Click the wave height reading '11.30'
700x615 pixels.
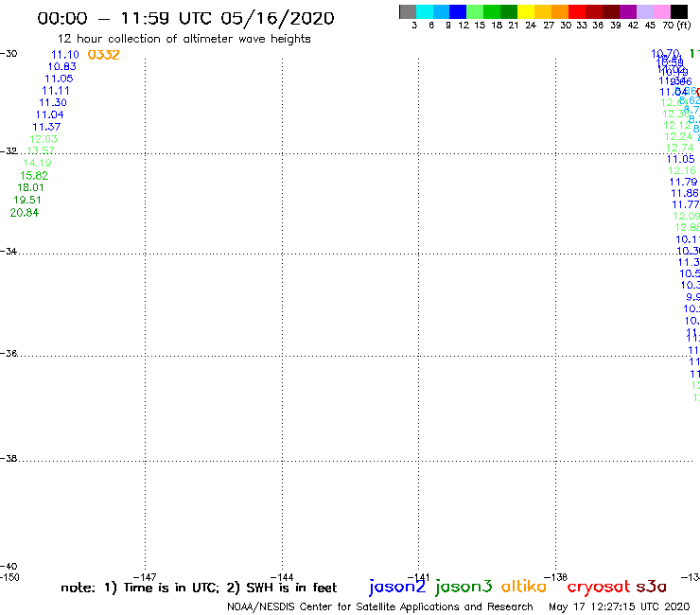(53, 103)
